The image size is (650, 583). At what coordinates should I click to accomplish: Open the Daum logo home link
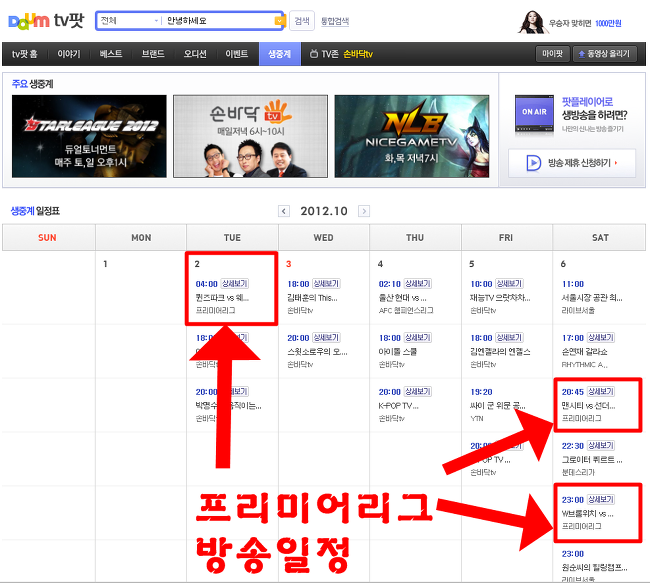pos(29,21)
